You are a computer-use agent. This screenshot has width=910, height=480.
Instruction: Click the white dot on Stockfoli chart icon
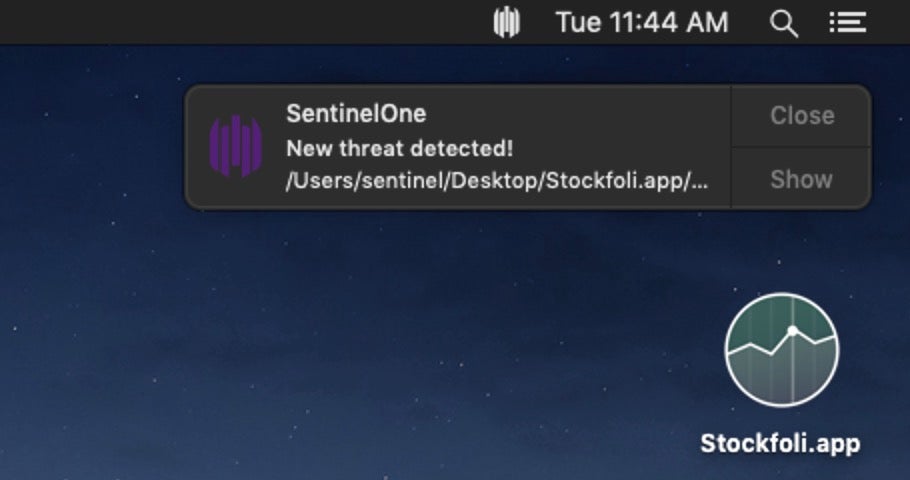[792, 330]
